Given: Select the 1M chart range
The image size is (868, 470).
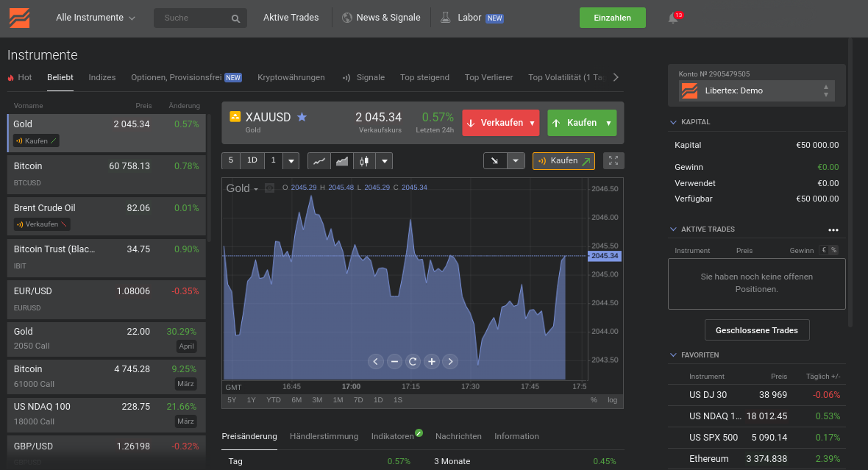Looking at the screenshot, I should [338, 399].
